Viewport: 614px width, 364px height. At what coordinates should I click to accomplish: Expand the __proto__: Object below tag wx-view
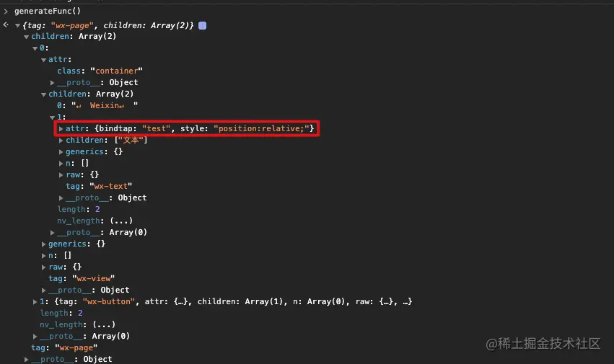pos(44,290)
